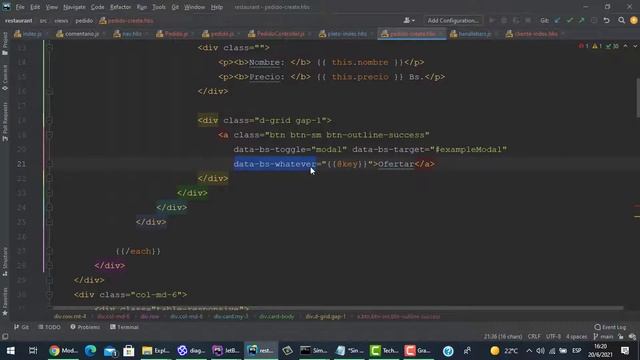Screen dimensions: 640x360
Task: Click pedido-create.hbs breadcrumb in navigation bar
Action: pos(127,20)
